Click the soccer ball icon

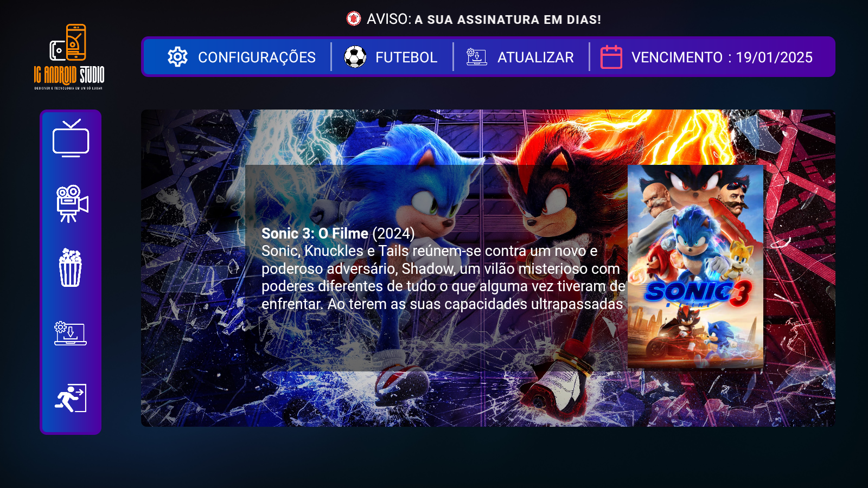tap(355, 57)
